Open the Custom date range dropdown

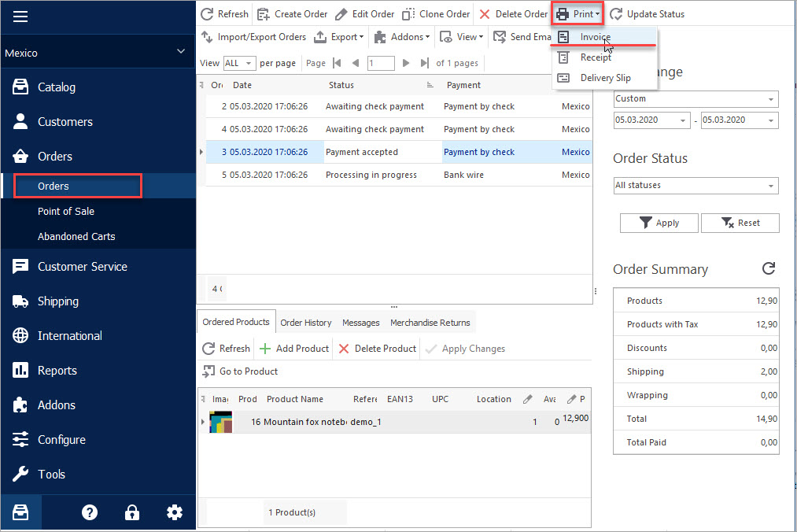[696, 98]
